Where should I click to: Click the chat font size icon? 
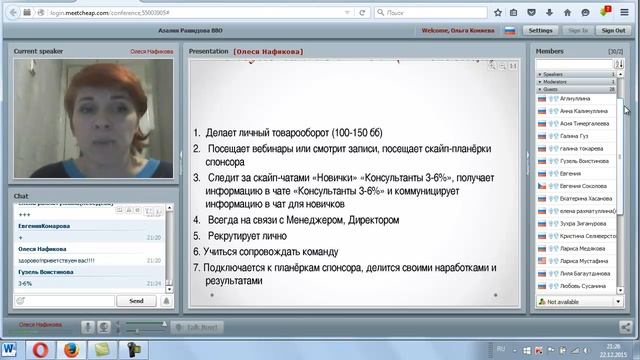click(149, 211)
